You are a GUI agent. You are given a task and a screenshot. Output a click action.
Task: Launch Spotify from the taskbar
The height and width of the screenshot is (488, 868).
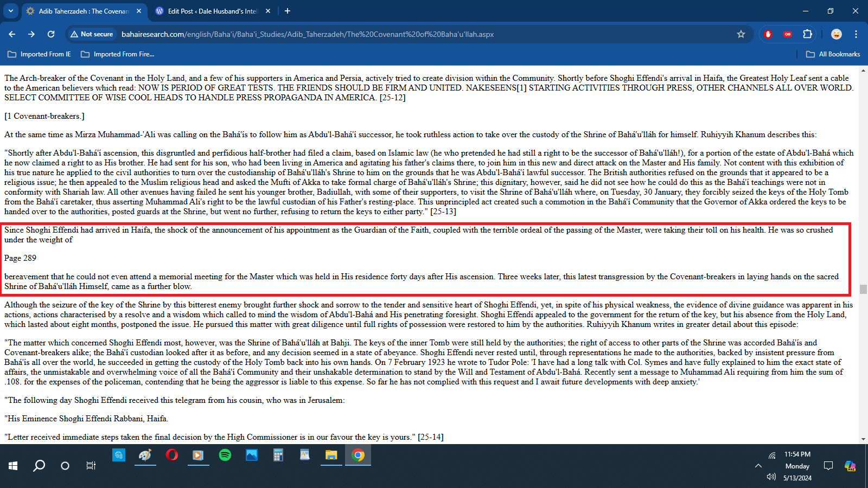(x=225, y=455)
